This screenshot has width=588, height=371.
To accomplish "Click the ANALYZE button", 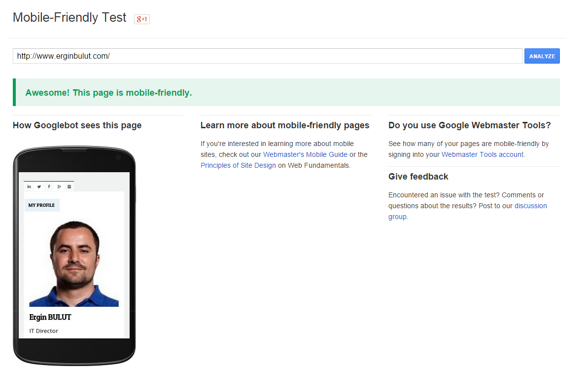I will pyautogui.click(x=542, y=56).
